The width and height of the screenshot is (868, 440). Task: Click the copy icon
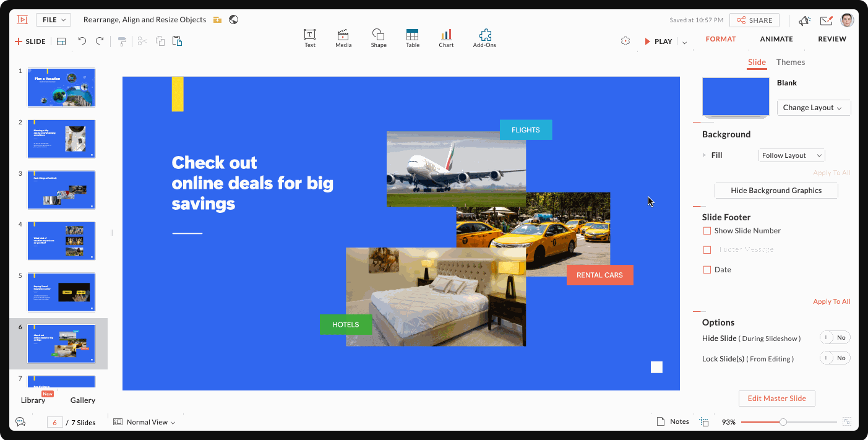click(160, 41)
